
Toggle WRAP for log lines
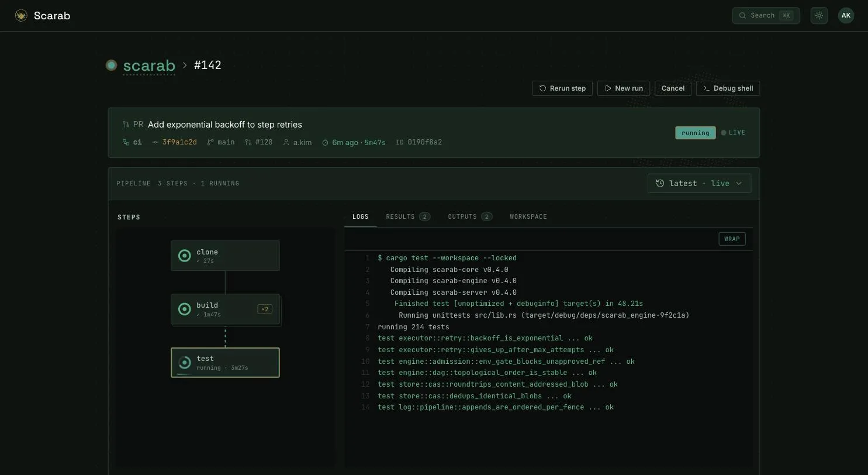tap(732, 239)
